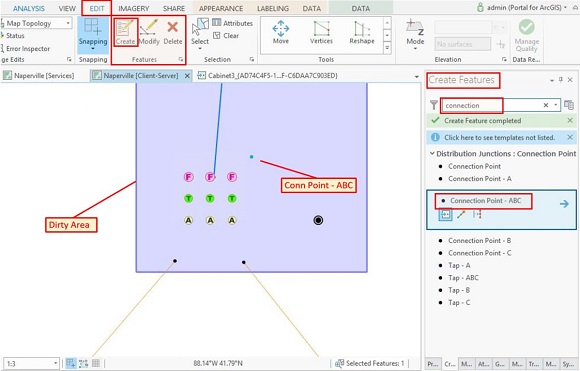Toggle the status bar grid icon
Viewport: 580px width, 371px height.
coord(96,363)
